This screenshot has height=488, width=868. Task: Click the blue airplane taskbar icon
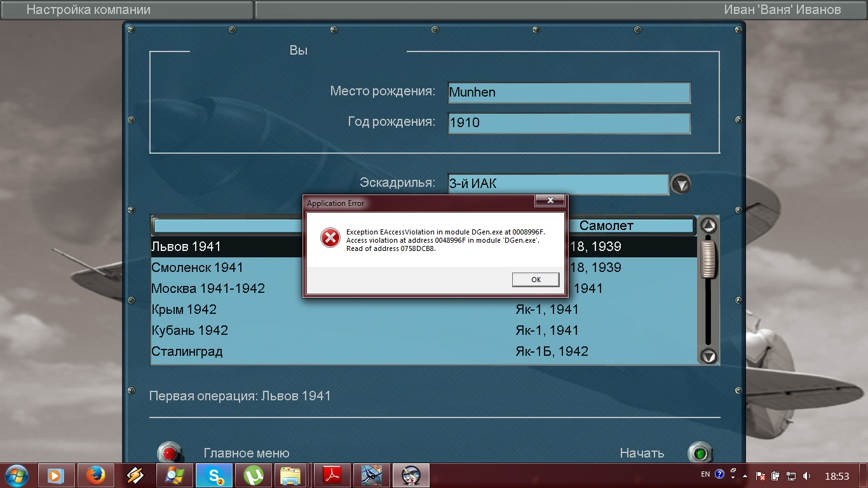point(371,475)
